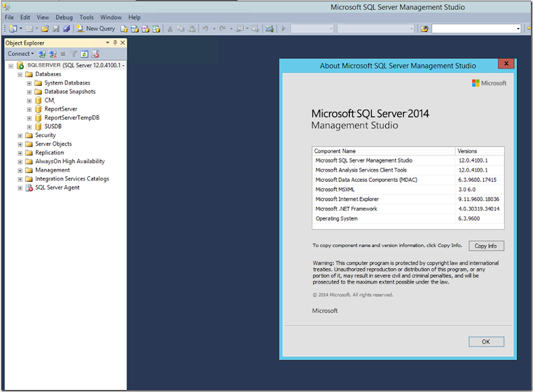Viewport: 533px width, 392px height.
Task: Open the New Project dropdown arrow
Action: 21,29
